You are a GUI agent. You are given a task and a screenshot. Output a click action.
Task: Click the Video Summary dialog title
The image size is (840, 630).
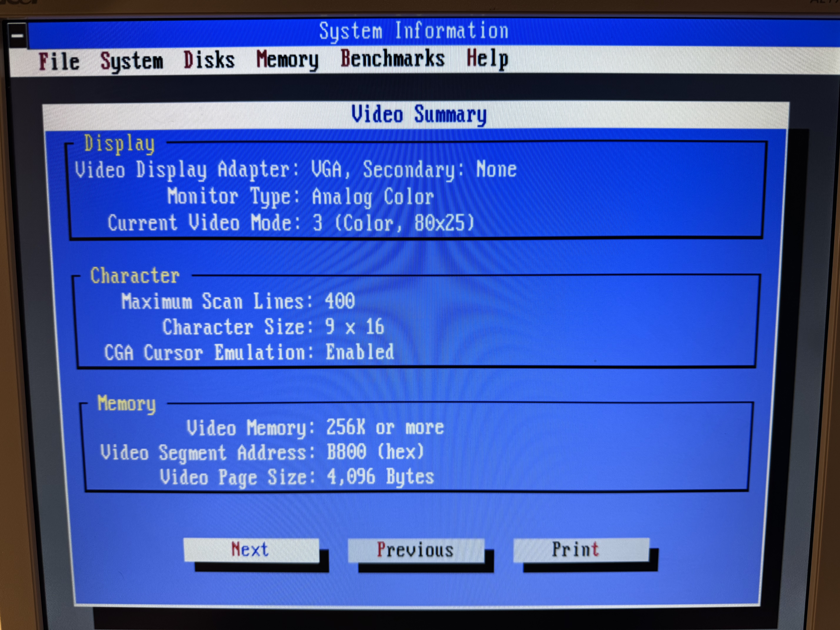[419, 114]
